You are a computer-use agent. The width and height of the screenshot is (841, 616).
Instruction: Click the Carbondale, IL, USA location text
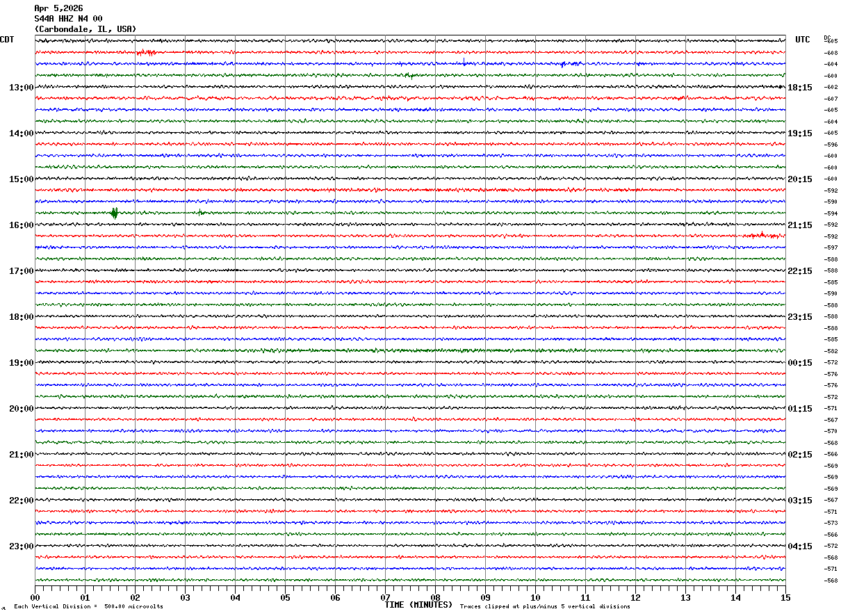click(x=85, y=29)
